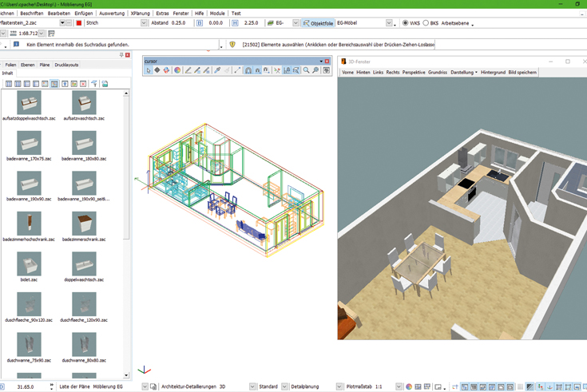The height and width of the screenshot is (392, 587).
Task: Click Bild speichern in 3D window
Action: [522, 73]
